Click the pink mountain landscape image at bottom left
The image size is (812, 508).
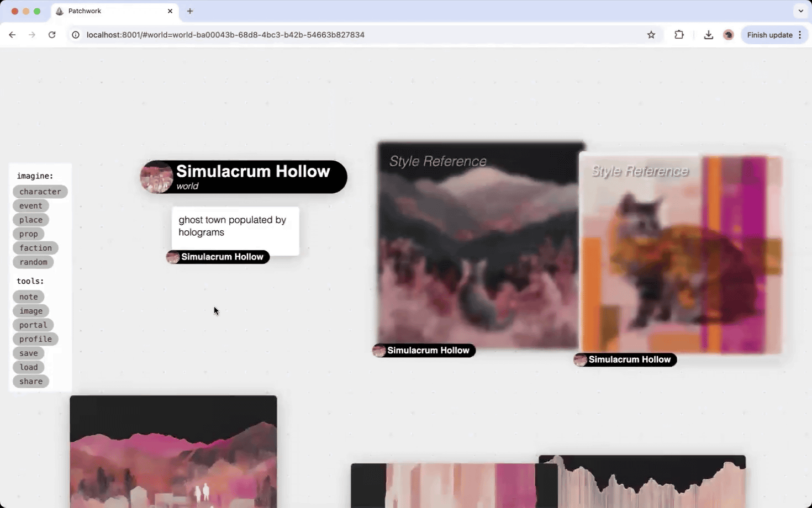click(x=173, y=452)
